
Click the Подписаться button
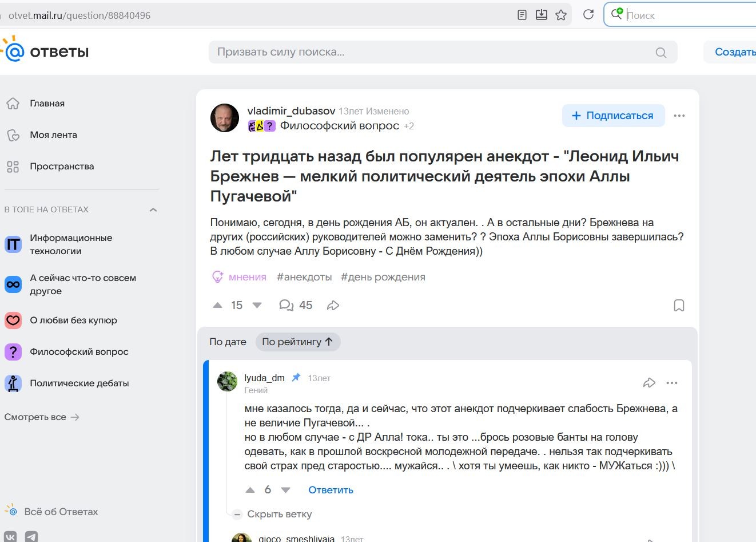click(x=613, y=116)
